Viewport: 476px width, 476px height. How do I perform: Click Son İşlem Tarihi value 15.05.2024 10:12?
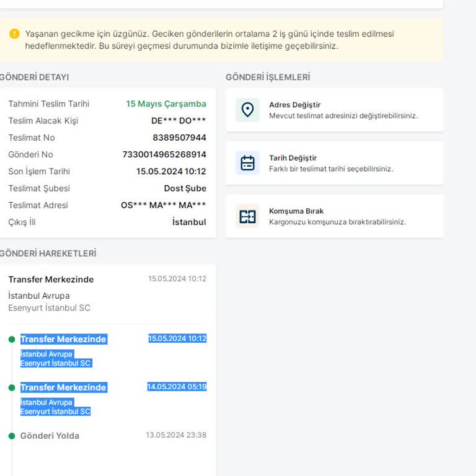click(171, 171)
